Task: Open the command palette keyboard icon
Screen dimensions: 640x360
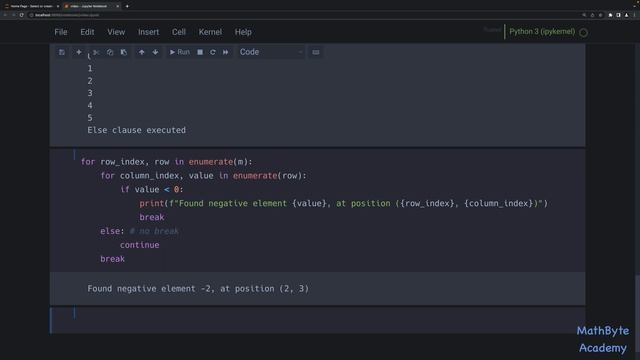Action: (x=316, y=52)
